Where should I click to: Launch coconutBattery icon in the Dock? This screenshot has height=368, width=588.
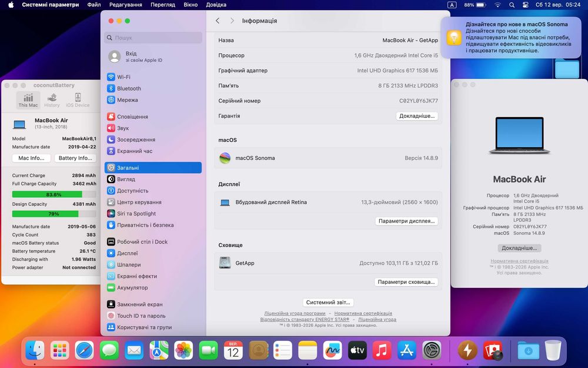(x=467, y=351)
